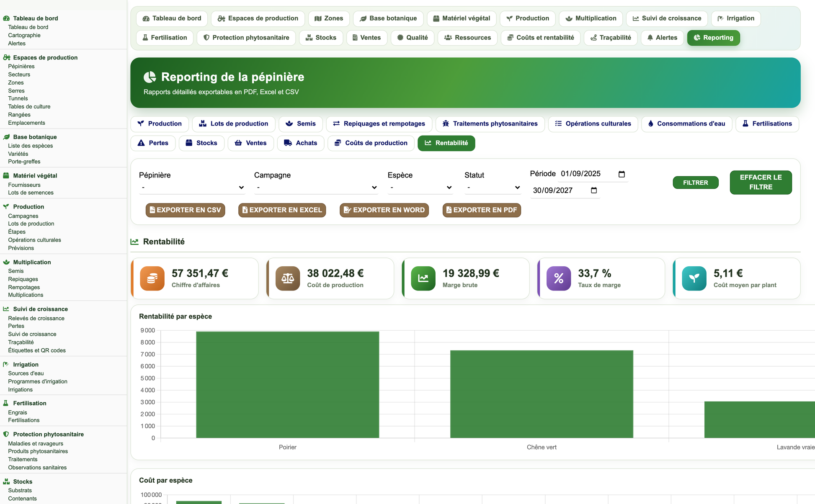Export the report with EXPORTER EN CSV
This screenshot has width=815, height=504.
click(185, 210)
